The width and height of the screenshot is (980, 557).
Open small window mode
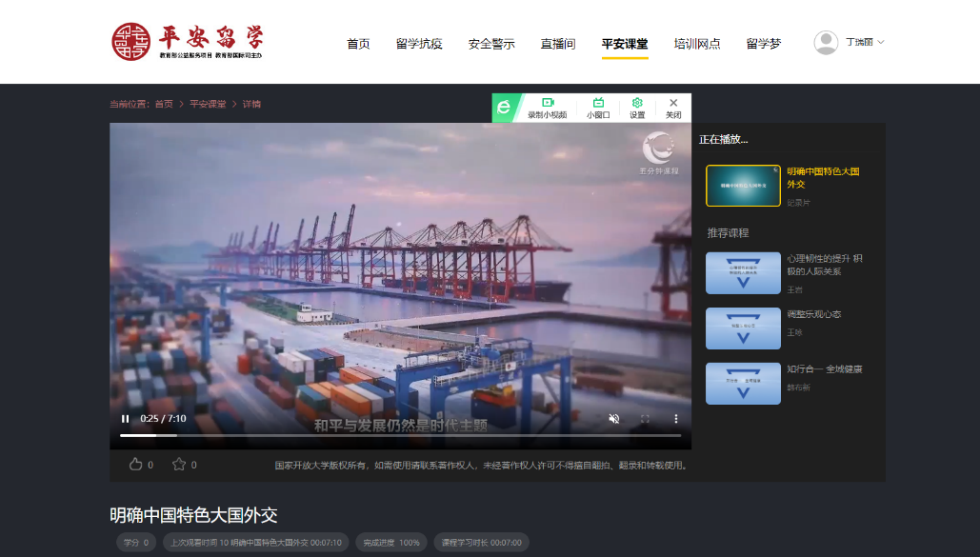coord(598,108)
